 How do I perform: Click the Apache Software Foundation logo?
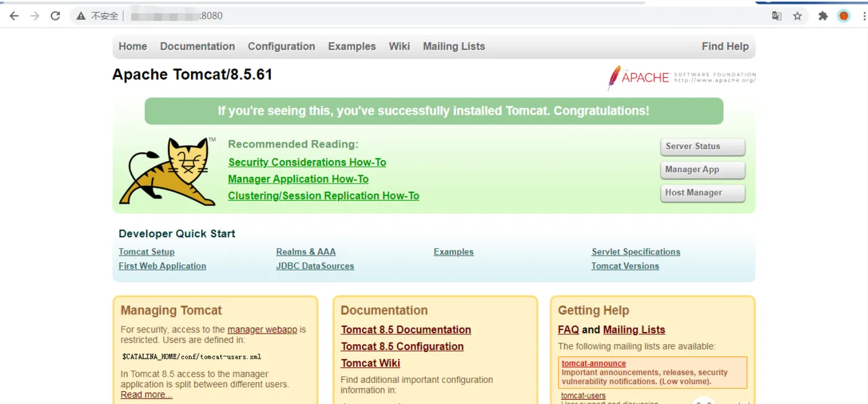pos(681,78)
